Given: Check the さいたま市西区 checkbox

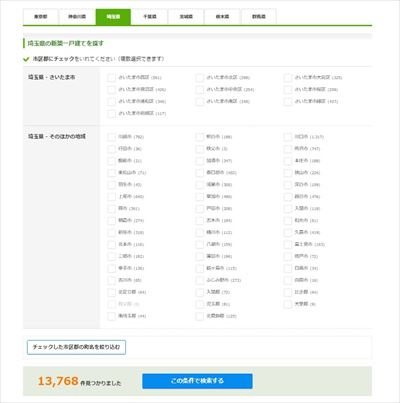Looking at the screenshot, I should [x=111, y=78].
